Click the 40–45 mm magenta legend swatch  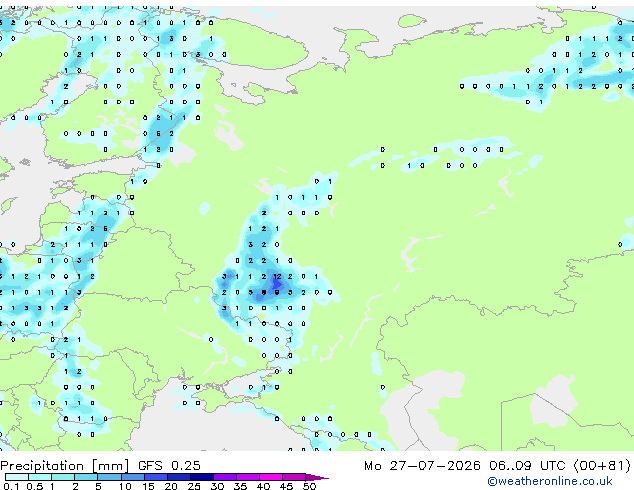click(x=271, y=477)
